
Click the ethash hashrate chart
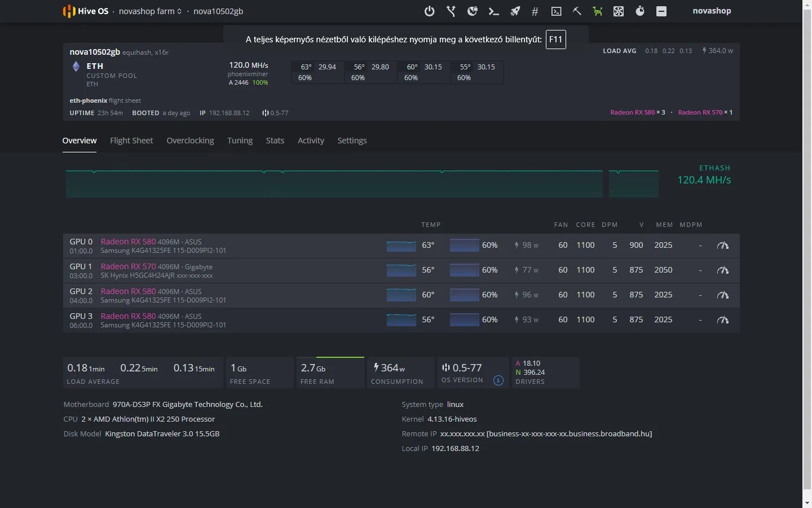(362, 183)
